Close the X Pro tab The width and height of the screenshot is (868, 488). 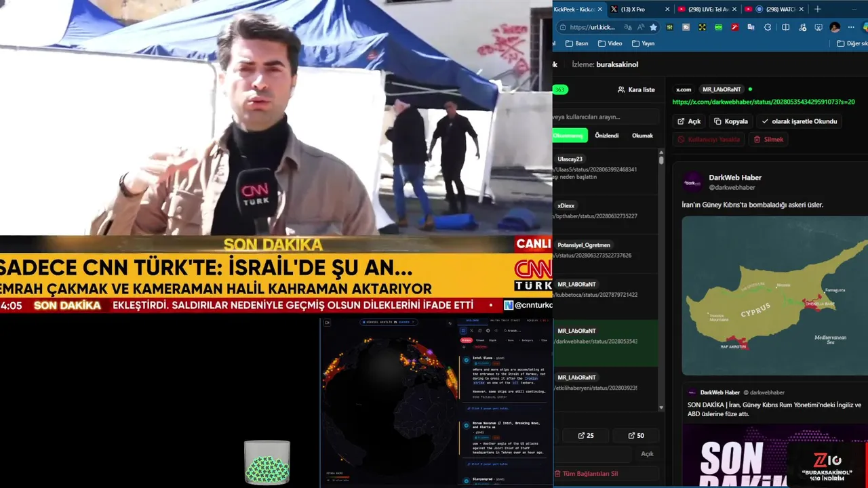click(x=667, y=9)
